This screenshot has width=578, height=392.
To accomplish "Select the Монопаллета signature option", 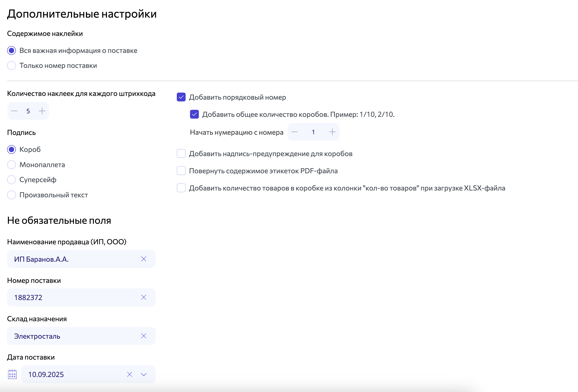I will (11, 164).
